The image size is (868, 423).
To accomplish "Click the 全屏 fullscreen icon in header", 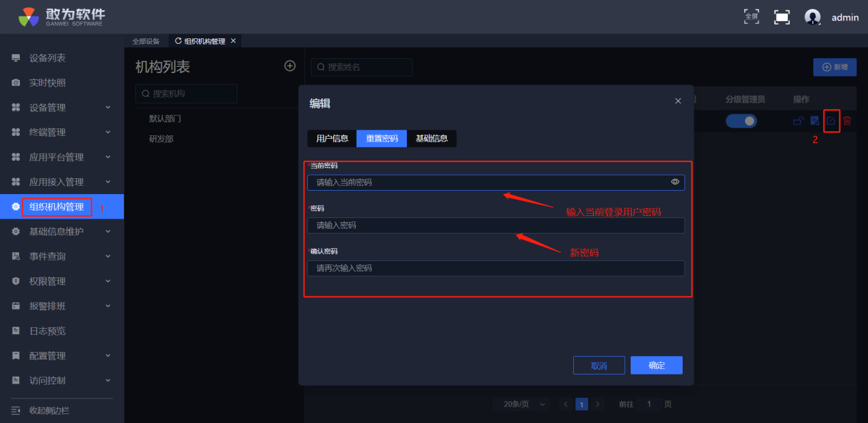I will [751, 16].
